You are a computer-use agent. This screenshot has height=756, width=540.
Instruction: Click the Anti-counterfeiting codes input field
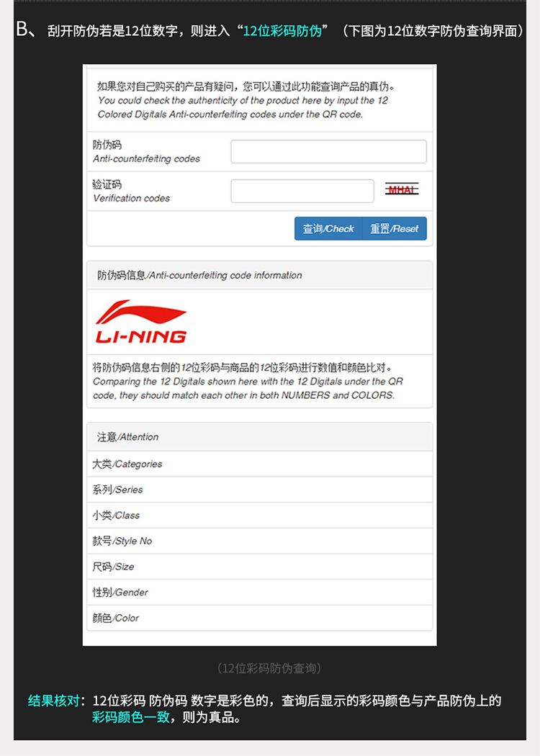pyautogui.click(x=328, y=151)
